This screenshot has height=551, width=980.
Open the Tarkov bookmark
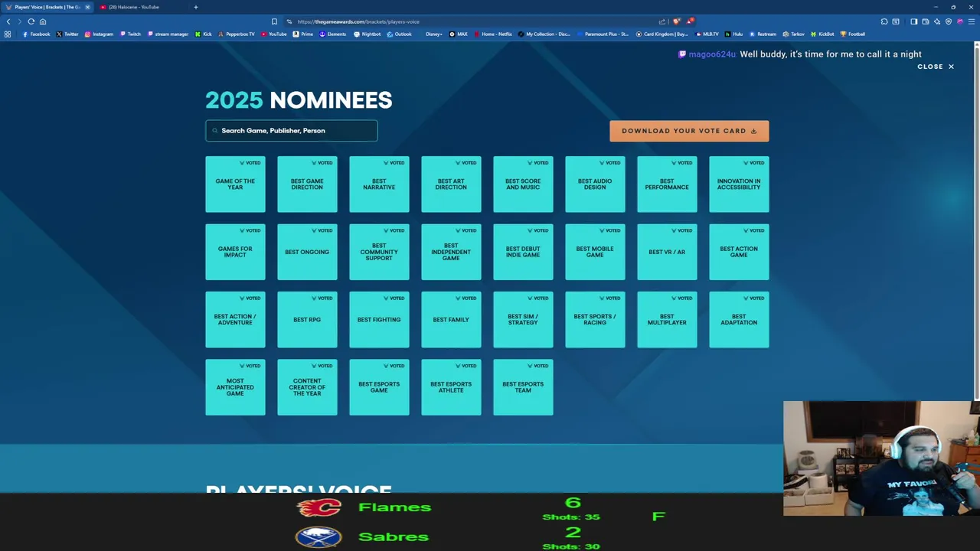pyautogui.click(x=794, y=34)
